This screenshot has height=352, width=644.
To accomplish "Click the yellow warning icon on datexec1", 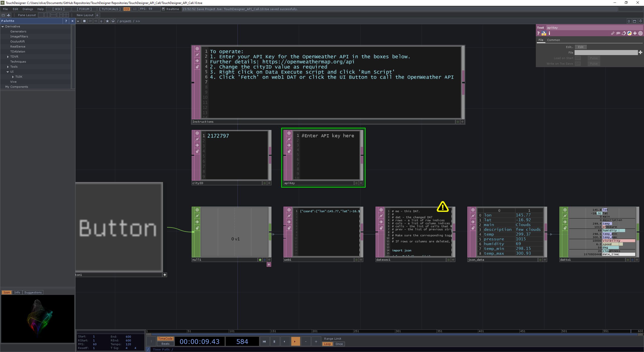I will (442, 207).
